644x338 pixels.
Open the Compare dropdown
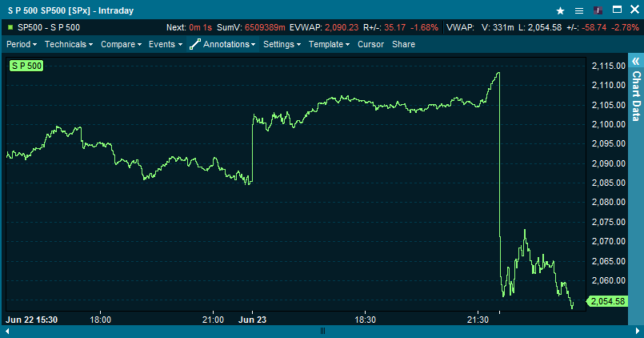point(121,44)
